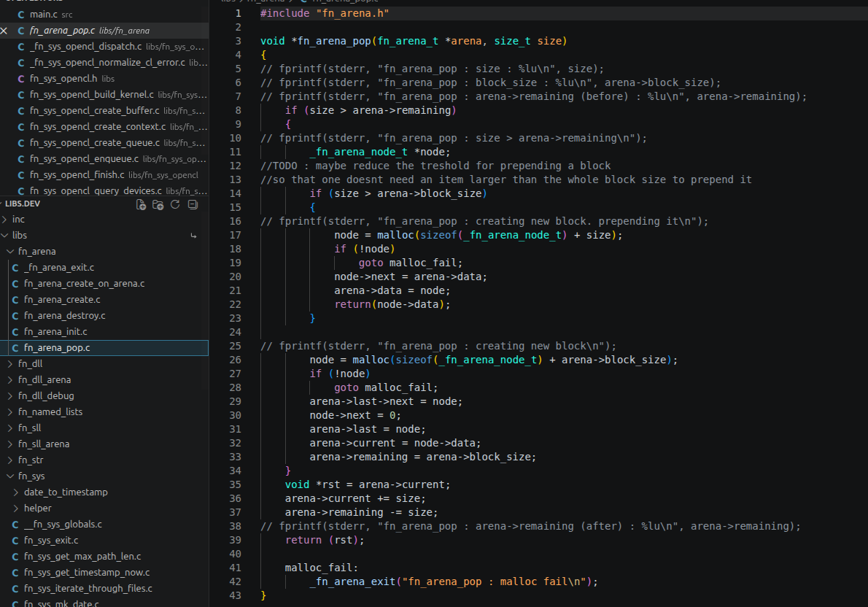Collapse all folders using the collapse icon

pyautogui.click(x=193, y=204)
